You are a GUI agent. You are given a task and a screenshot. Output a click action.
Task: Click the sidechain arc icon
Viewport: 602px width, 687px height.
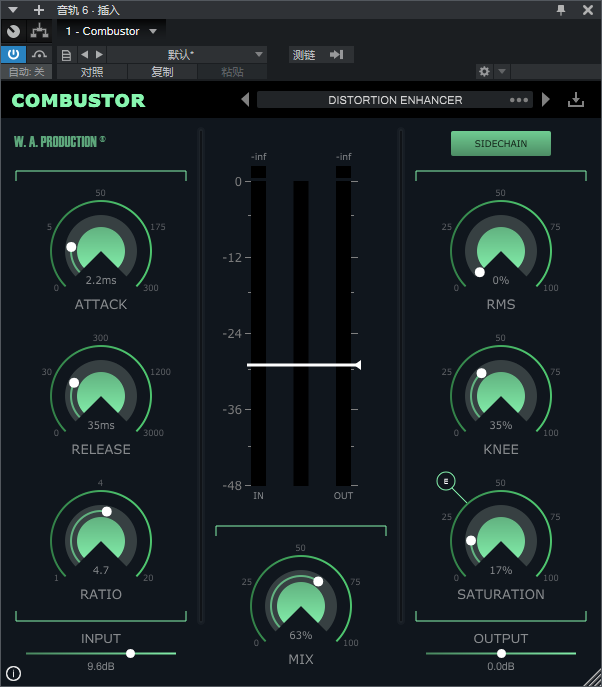(x=39, y=54)
